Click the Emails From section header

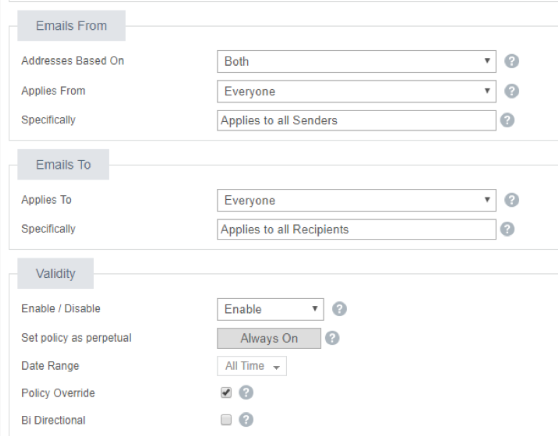[x=72, y=26]
